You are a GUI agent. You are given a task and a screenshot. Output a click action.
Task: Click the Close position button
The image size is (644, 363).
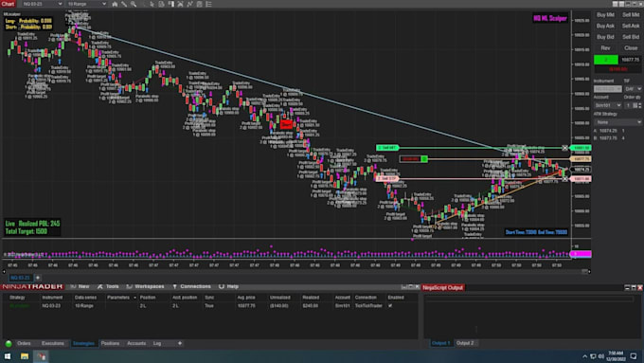coord(631,48)
